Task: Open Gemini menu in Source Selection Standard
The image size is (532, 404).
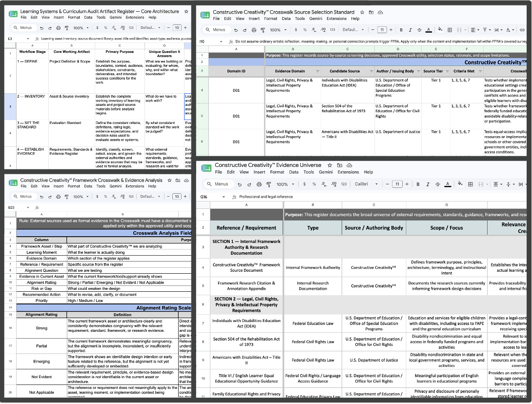Action: tap(315, 19)
